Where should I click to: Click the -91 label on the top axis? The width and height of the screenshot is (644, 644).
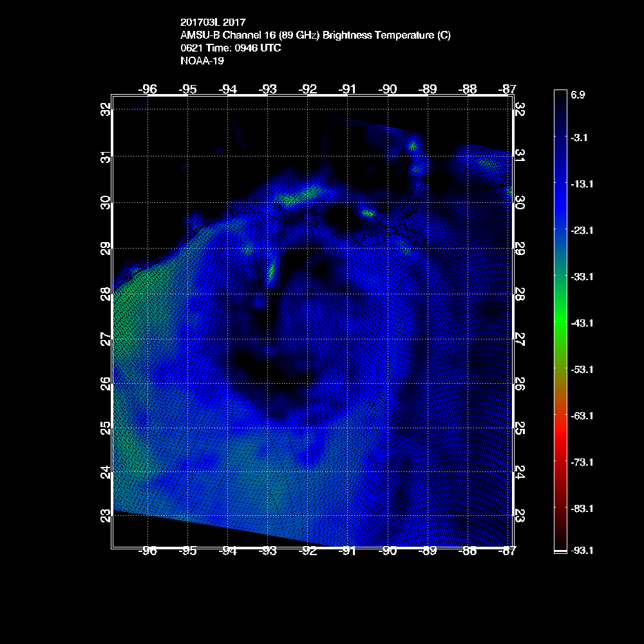pyautogui.click(x=348, y=89)
